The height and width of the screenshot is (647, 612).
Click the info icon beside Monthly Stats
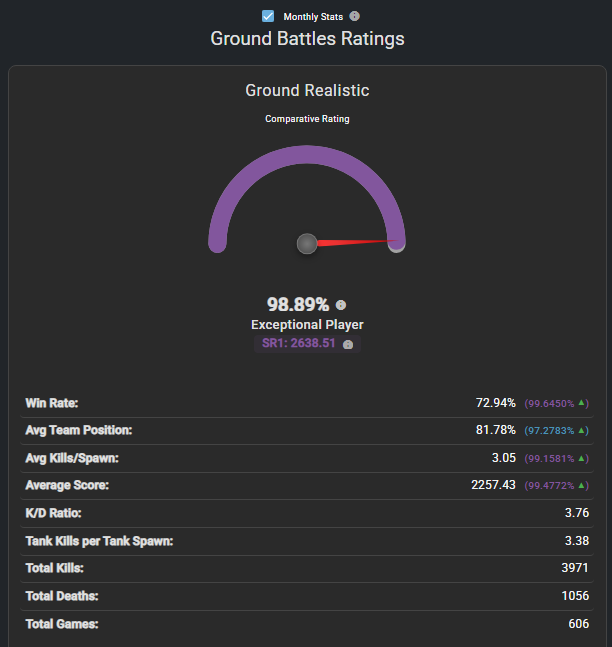(355, 16)
